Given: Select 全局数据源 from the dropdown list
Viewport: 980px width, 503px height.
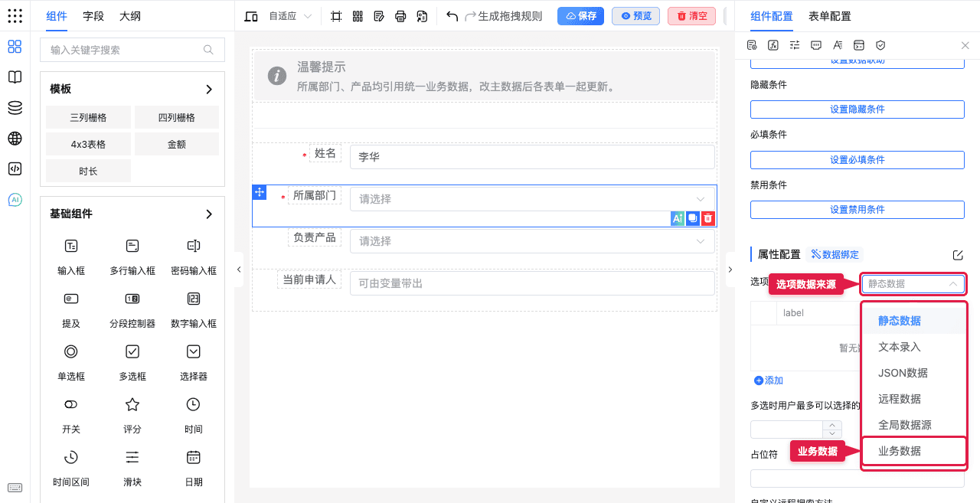Looking at the screenshot, I should coord(914,425).
